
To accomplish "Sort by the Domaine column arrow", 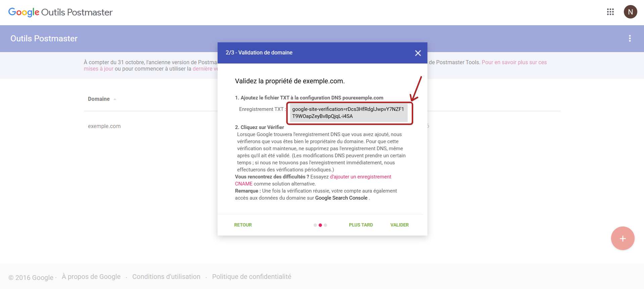I will [x=115, y=99].
